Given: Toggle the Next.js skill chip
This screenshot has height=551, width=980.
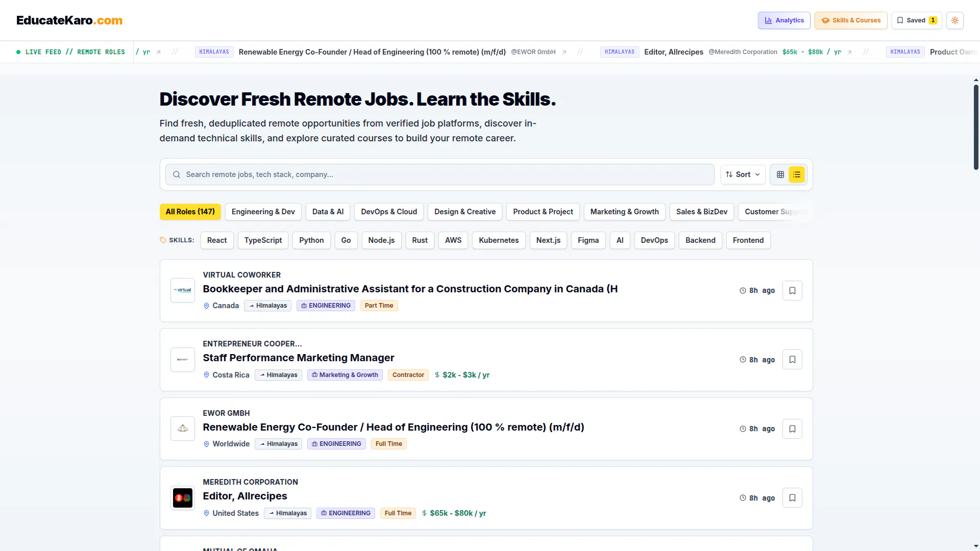Looking at the screenshot, I should (548, 240).
